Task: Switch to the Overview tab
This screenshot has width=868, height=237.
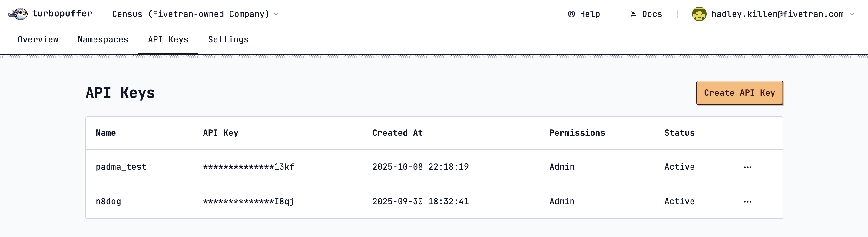Action: [x=38, y=40]
